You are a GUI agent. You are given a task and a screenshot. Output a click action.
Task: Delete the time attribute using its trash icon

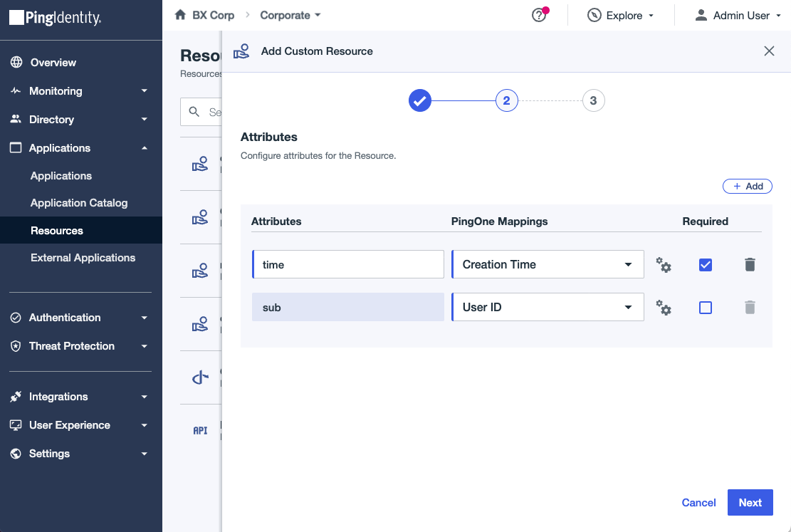[750, 264]
